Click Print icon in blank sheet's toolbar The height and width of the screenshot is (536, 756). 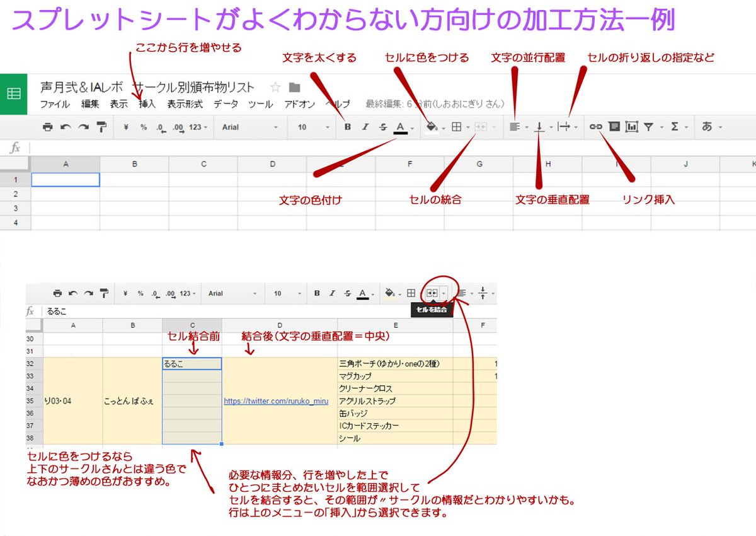click(x=48, y=127)
